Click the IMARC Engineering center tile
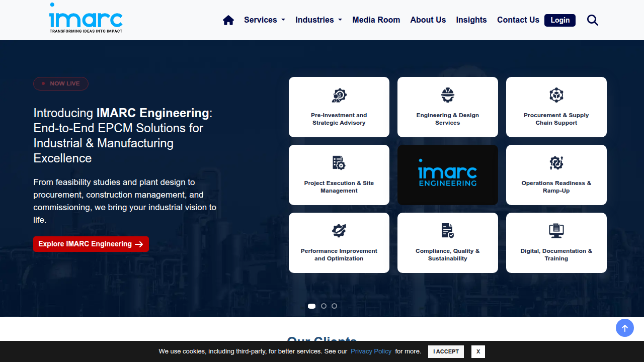This screenshot has width=644, height=362. tap(448, 175)
